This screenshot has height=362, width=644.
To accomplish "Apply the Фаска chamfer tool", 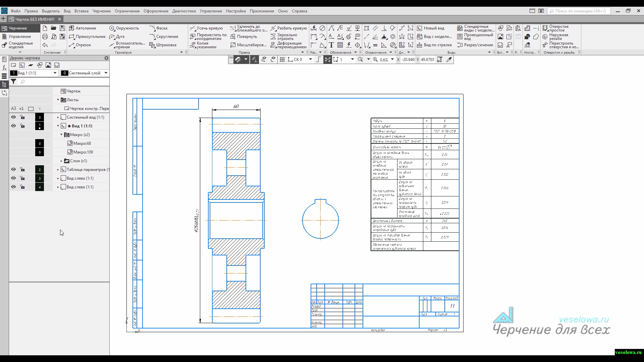I will pyautogui.click(x=158, y=28).
